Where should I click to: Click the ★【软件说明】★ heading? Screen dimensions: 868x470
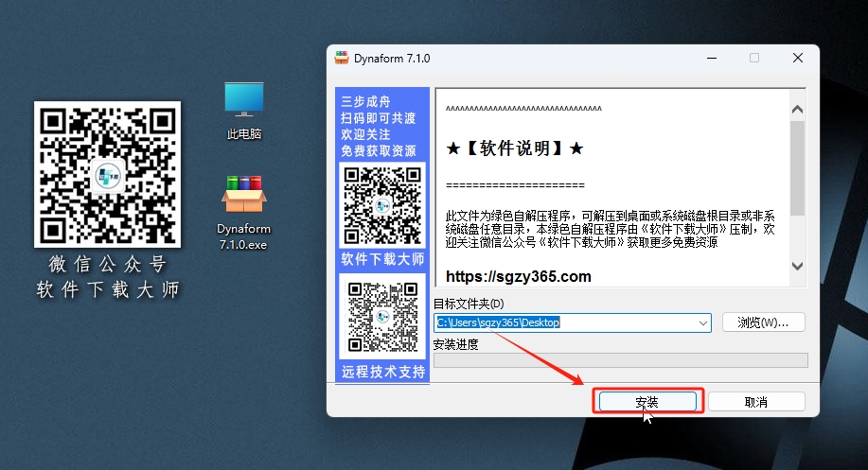pyautogui.click(x=515, y=148)
